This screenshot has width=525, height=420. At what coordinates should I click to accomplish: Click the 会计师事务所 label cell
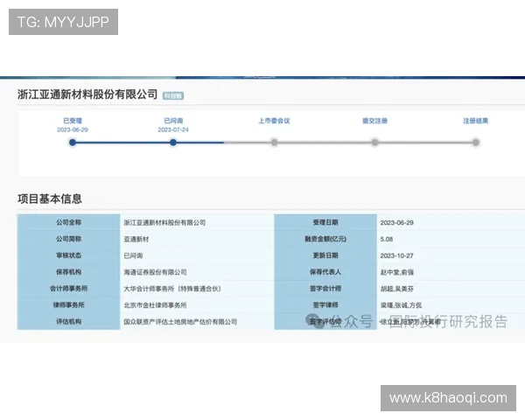[x=68, y=289]
